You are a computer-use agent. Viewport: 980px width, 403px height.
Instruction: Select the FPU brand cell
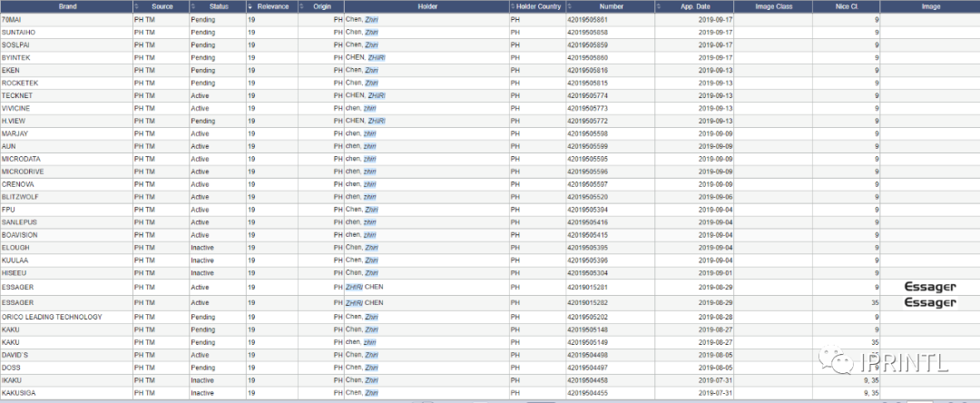coord(67,210)
